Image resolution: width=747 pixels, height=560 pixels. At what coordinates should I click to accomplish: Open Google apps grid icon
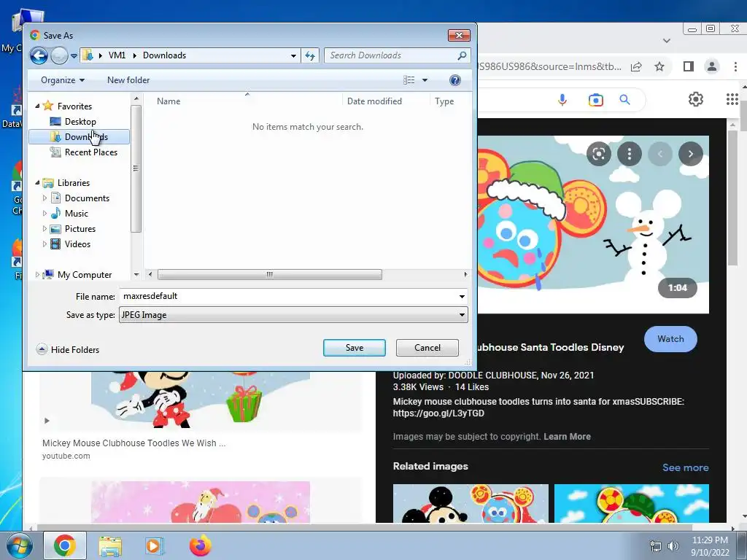732,99
